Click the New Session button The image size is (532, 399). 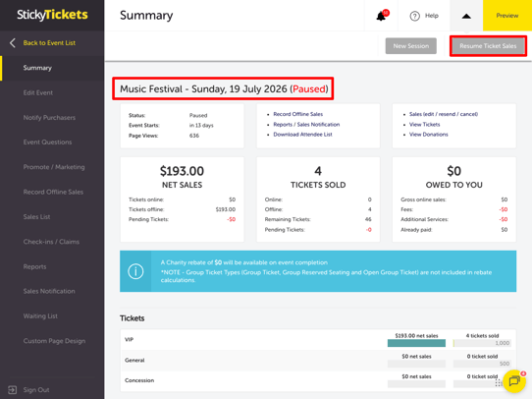coord(411,46)
